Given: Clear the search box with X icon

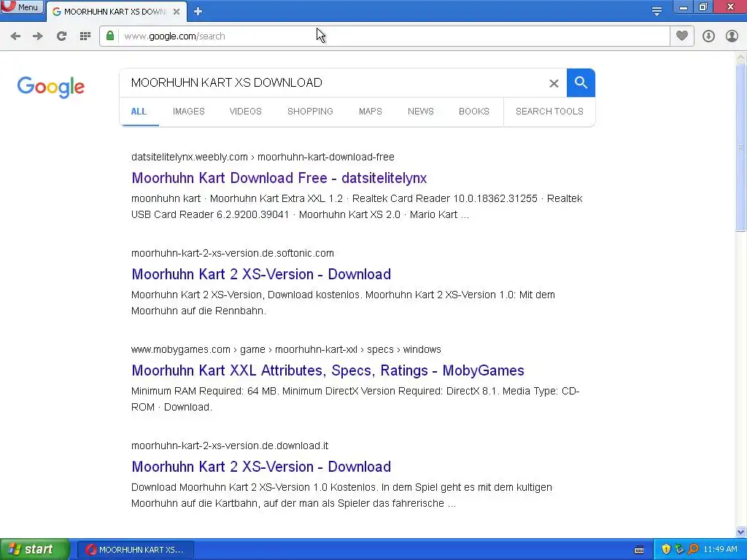Looking at the screenshot, I should (x=554, y=83).
